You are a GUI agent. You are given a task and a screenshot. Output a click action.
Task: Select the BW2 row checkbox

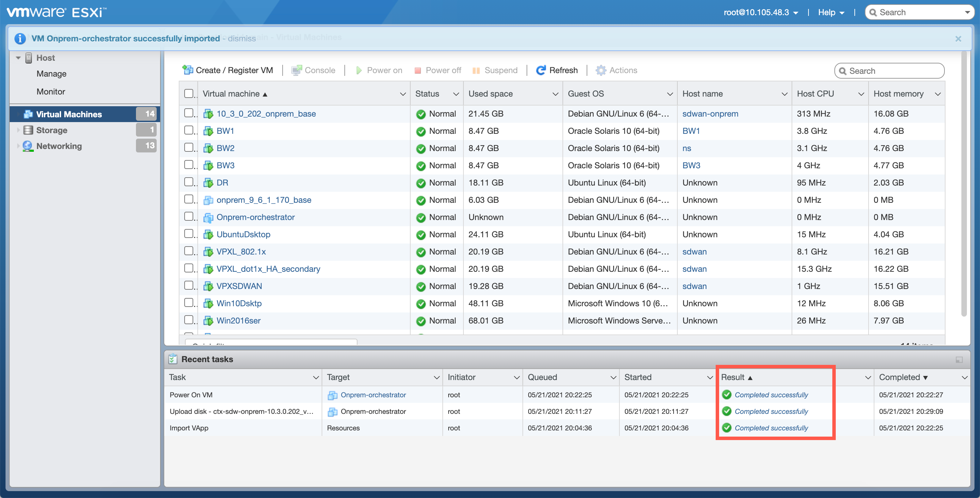(189, 148)
